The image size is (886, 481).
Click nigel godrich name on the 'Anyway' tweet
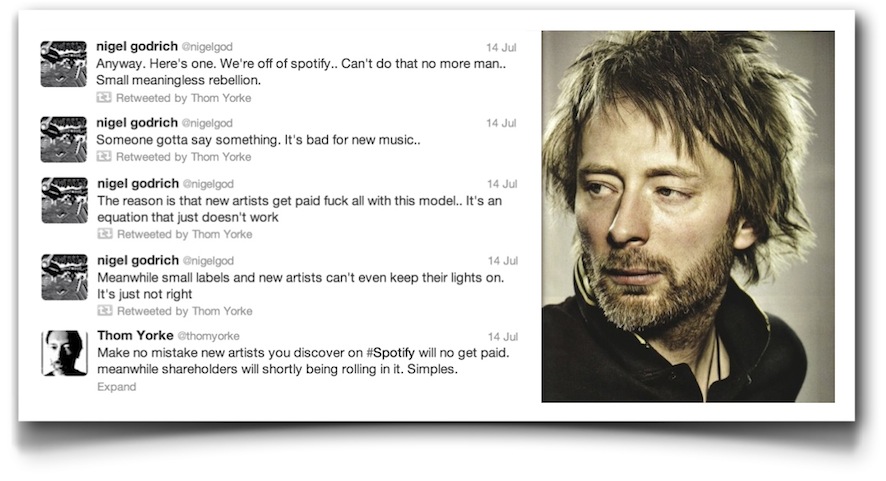point(137,46)
